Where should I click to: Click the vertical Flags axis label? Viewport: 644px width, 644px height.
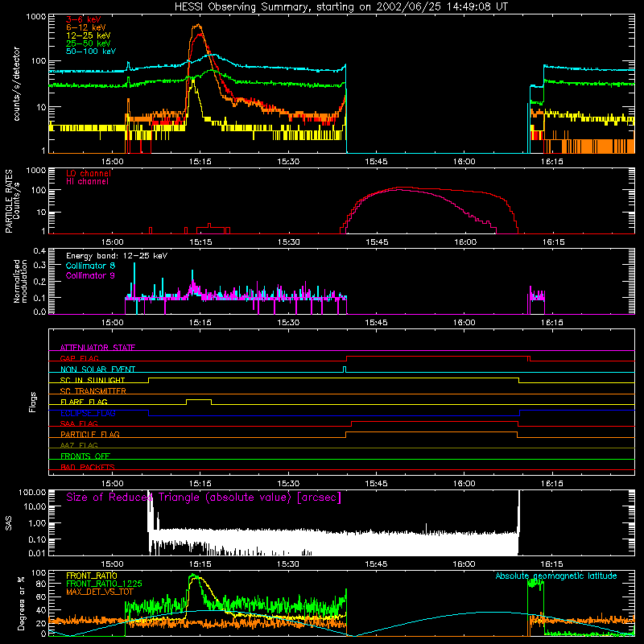[x=33, y=402]
